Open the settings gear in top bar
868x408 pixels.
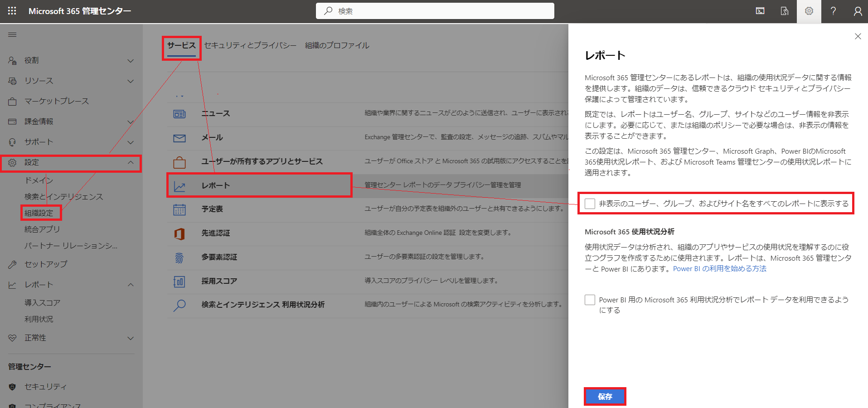click(809, 11)
